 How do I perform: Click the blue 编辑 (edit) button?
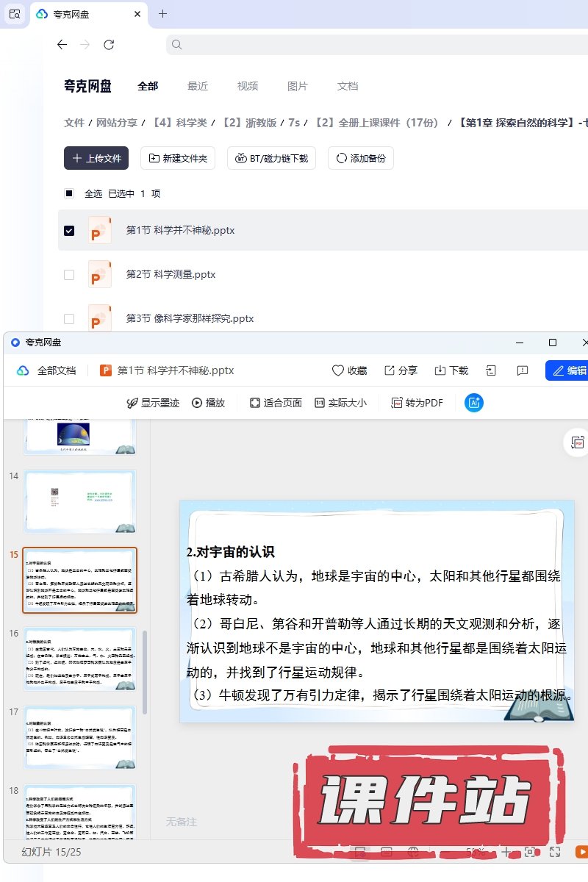tap(568, 370)
